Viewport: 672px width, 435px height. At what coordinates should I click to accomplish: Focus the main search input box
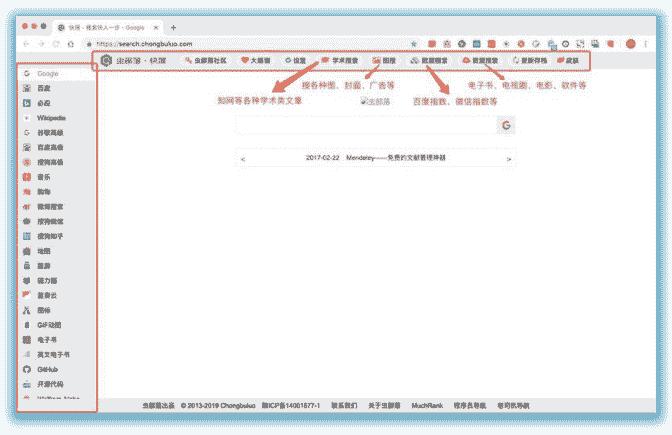pos(366,126)
